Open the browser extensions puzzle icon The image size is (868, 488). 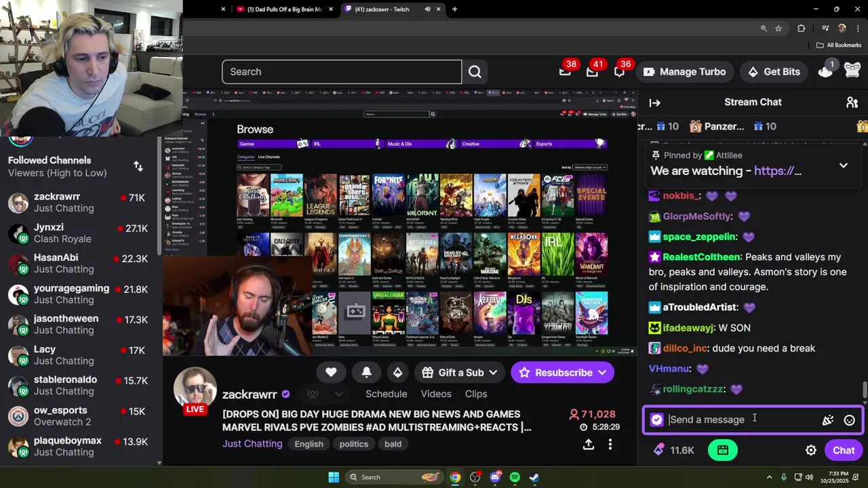tap(802, 28)
